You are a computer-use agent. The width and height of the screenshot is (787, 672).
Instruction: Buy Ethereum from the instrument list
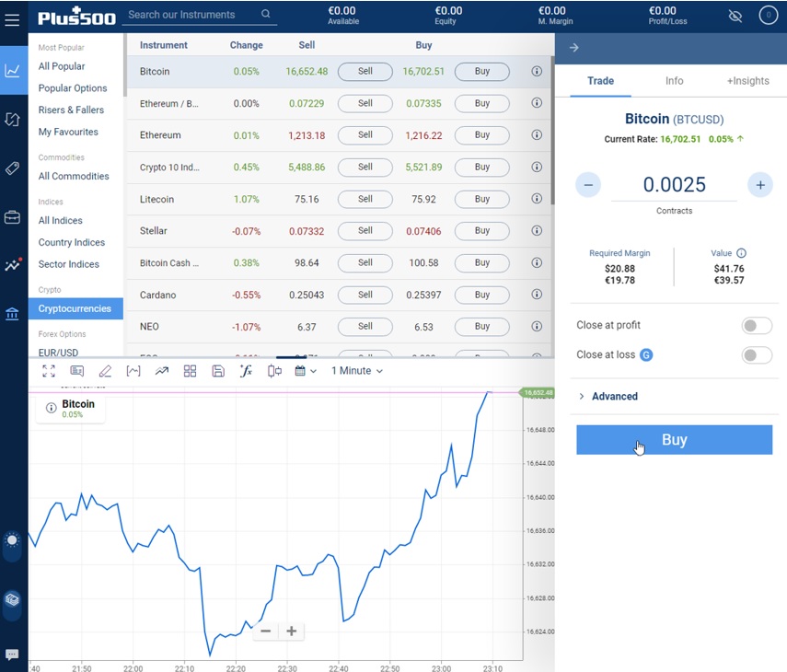click(481, 135)
